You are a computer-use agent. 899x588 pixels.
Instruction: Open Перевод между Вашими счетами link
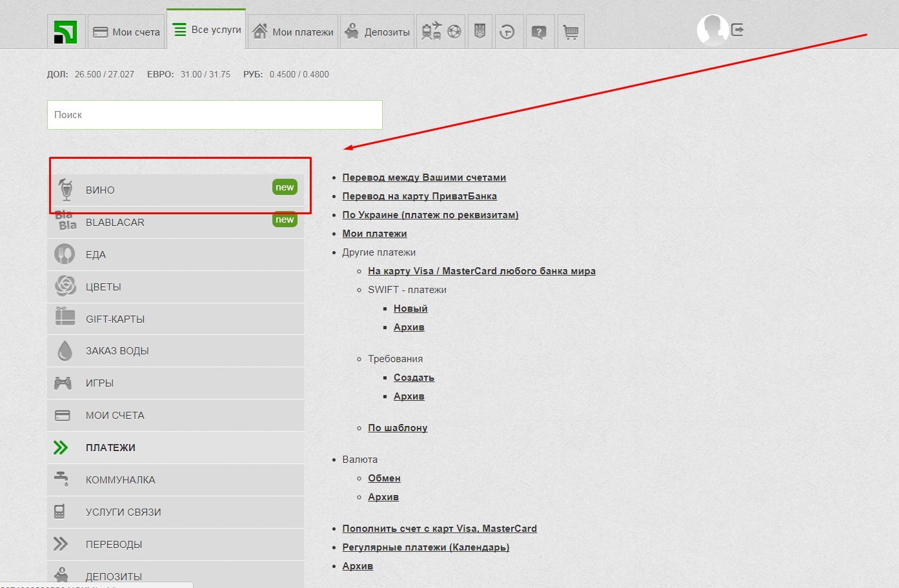424,177
